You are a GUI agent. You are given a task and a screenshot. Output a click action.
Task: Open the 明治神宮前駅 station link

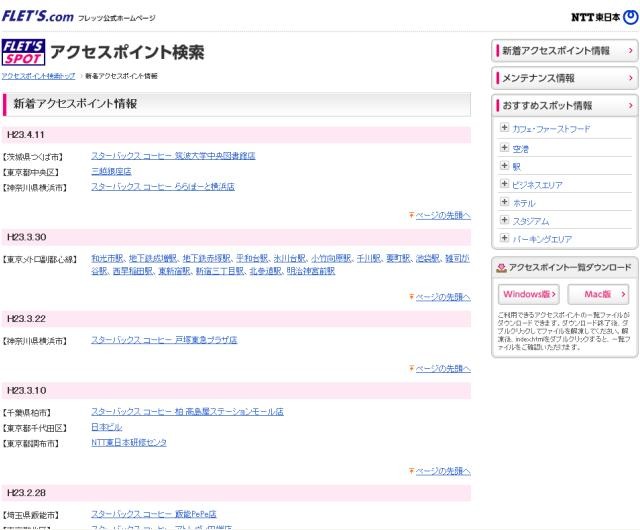pos(311,271)
